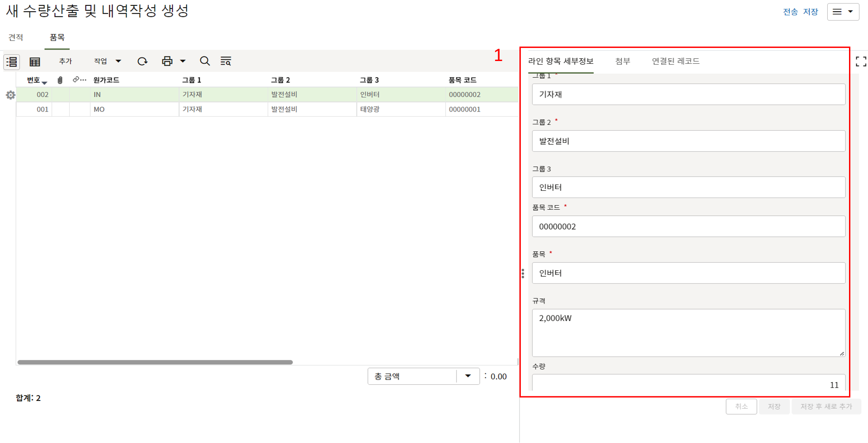Click the 전송 link
The image size is (868, 443).
790,12
